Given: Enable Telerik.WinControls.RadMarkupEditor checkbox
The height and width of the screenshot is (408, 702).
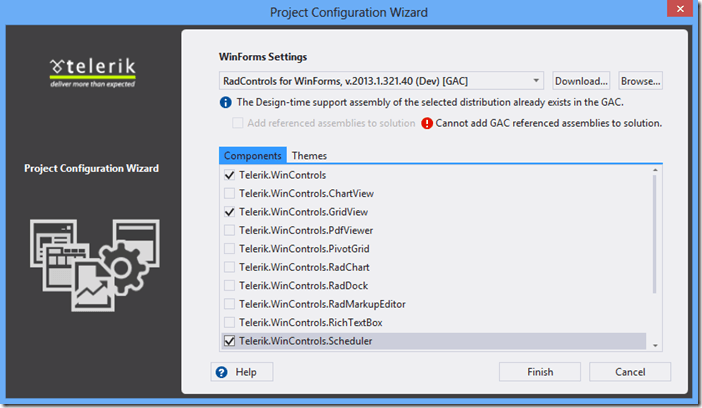Looking at the screenshot, I should point(229,304).
